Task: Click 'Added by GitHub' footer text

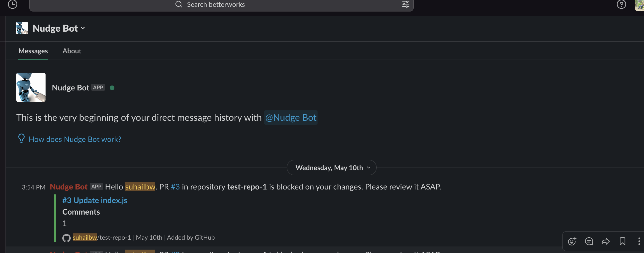Action: coord(191,237)
